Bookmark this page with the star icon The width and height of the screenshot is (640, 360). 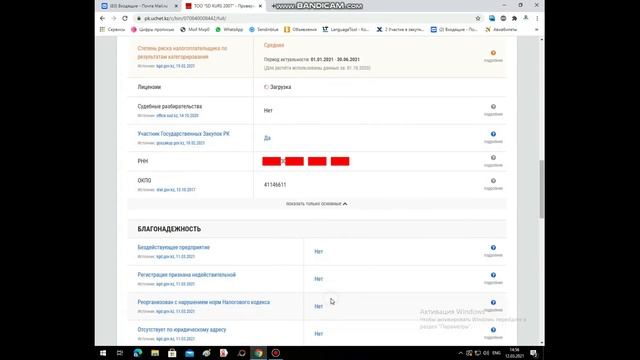point(478,18)
